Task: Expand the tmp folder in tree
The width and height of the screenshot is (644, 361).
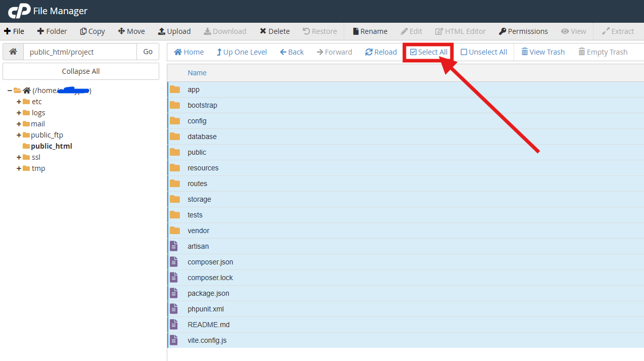Action: pyautogui.click(x=19, y=168)
